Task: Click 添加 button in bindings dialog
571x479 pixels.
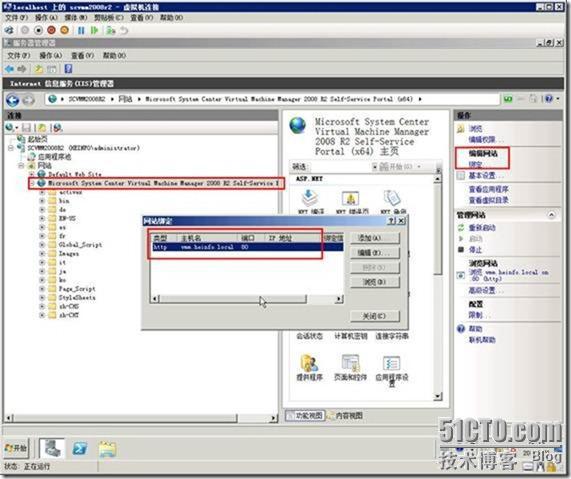Action: 375,238
